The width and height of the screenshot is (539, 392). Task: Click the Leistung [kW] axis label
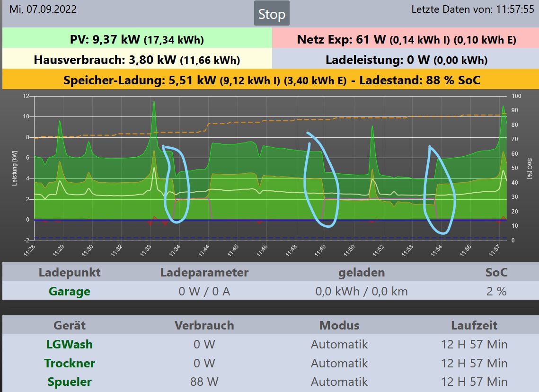click(15, 168)
